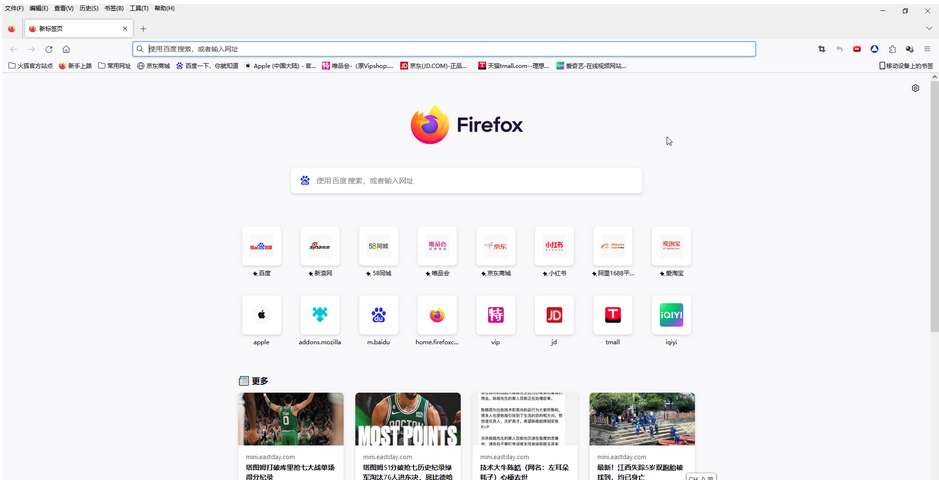Image resolution: width=939 pixels, height=480 pixels.
Task: Expand the list all tabs chevron
Action: [x=928, y=29]
